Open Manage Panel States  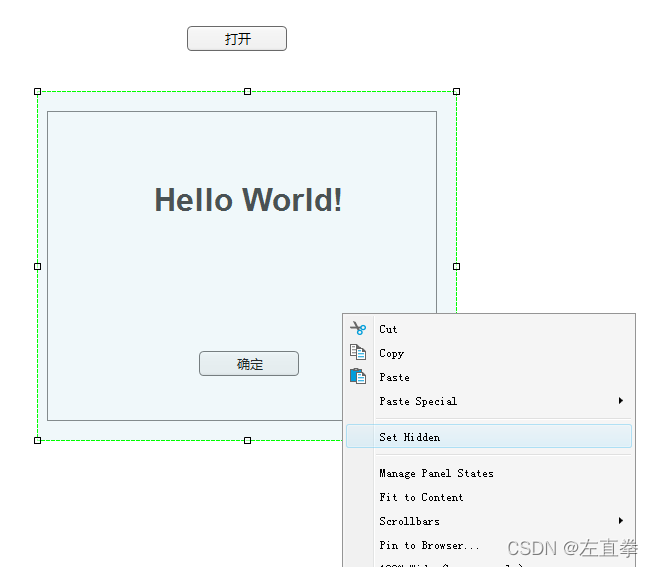point(489,473)
